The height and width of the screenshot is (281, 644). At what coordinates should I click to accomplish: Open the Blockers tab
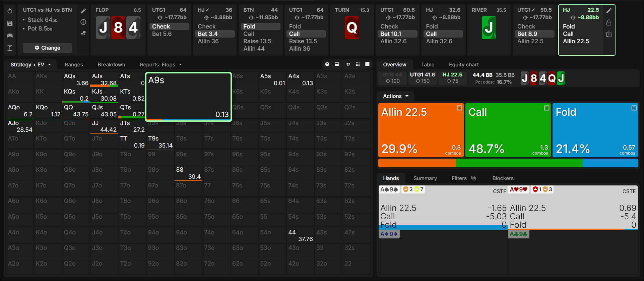(x=503, y=178)
